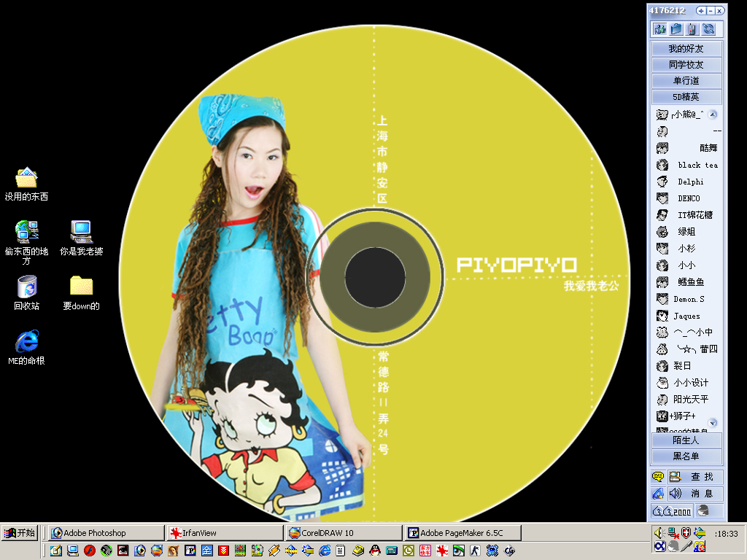Select contact 小杉
747x560 pixels.
[x=676, y=248]
